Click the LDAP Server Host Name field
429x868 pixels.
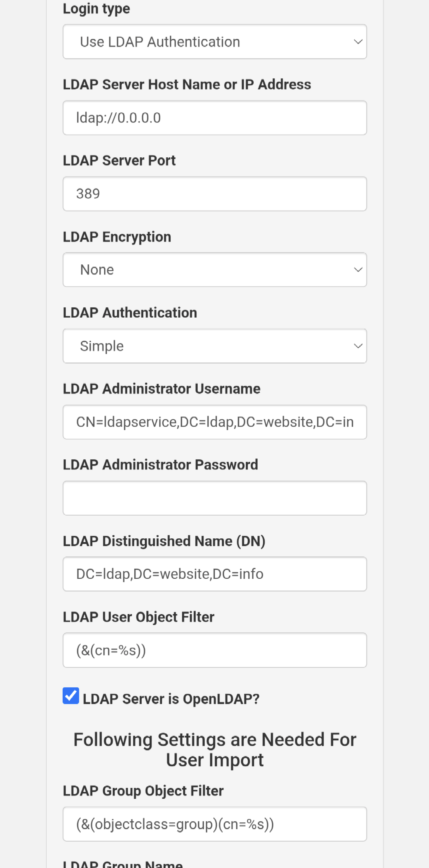coord(214,118)
